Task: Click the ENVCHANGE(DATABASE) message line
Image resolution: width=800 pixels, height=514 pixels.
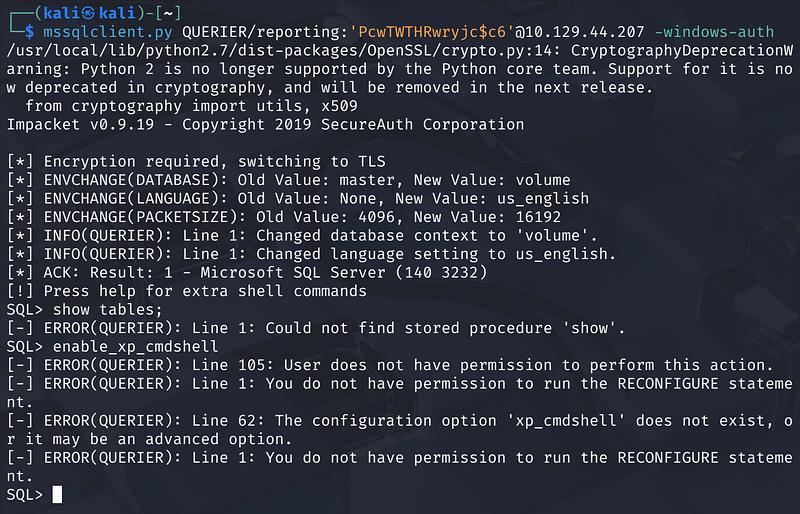Action: (x=288, y=180)
